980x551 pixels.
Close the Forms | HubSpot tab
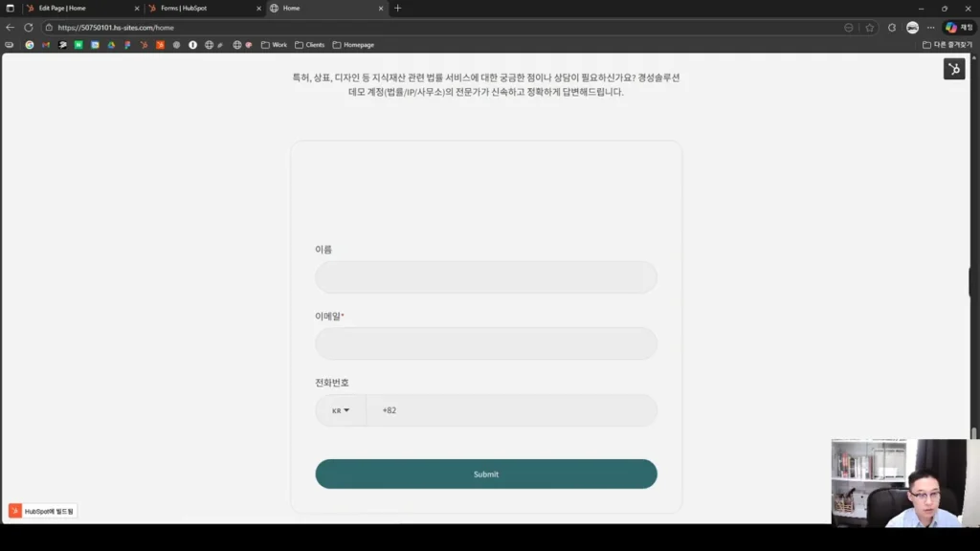coord(258,8)
